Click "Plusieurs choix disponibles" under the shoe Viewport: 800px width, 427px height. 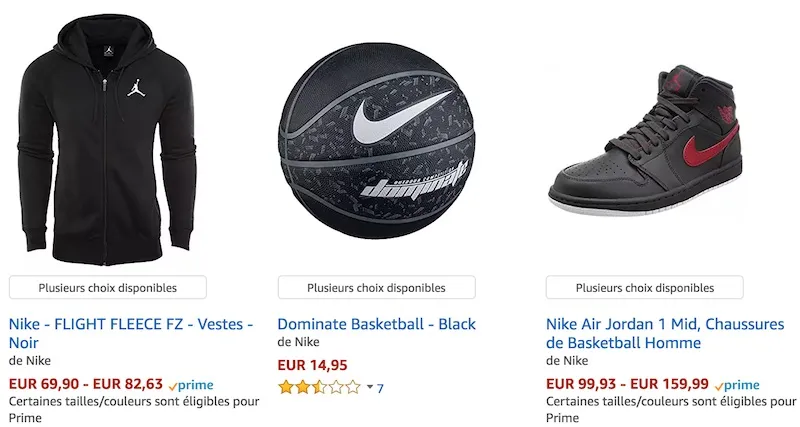[x=645, y=288]
